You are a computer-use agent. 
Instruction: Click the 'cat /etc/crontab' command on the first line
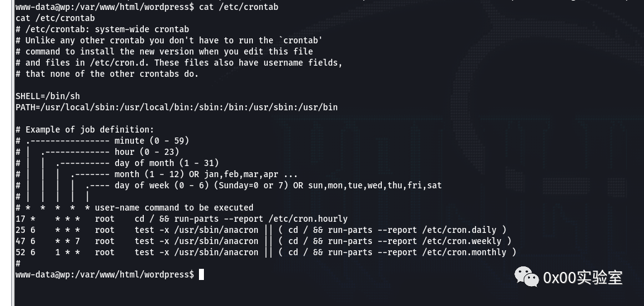coord(239,7)
